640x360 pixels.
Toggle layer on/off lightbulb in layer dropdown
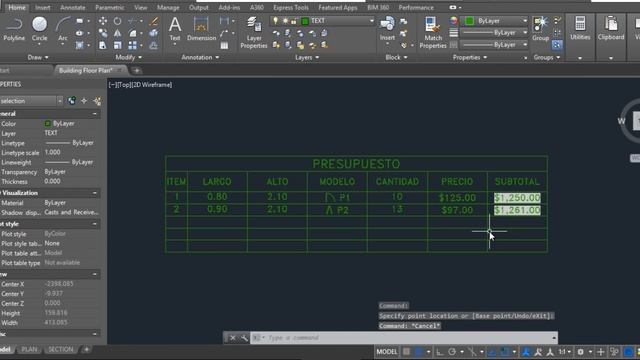tap(276, 21)
